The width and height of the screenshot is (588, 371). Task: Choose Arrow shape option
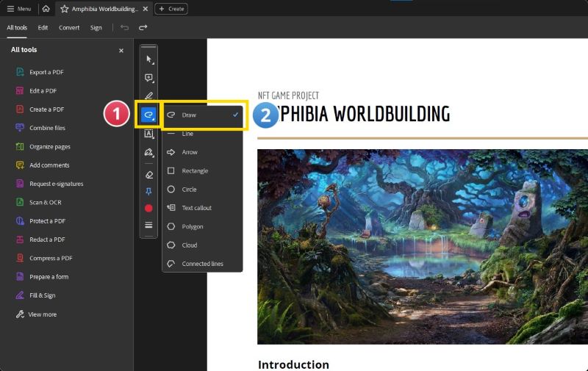click(203, 152)
